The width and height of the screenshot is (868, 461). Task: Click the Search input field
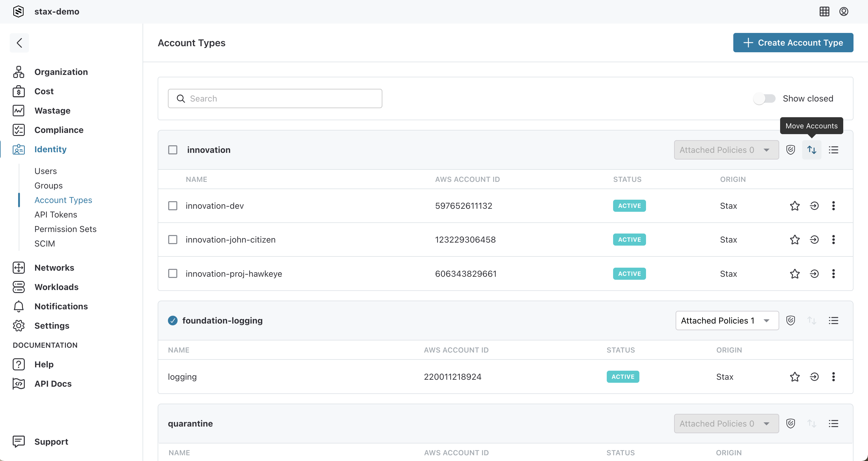(x=275, y=98)
